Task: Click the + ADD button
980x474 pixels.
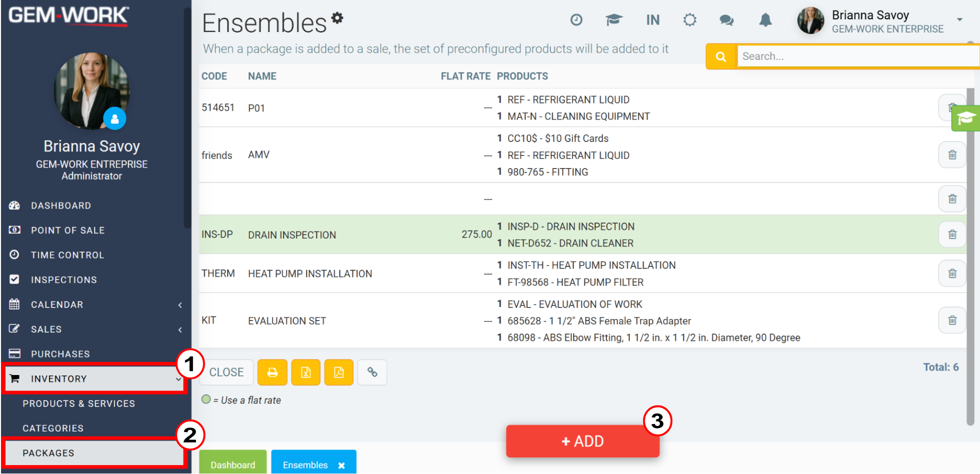Action: [583, 441]
